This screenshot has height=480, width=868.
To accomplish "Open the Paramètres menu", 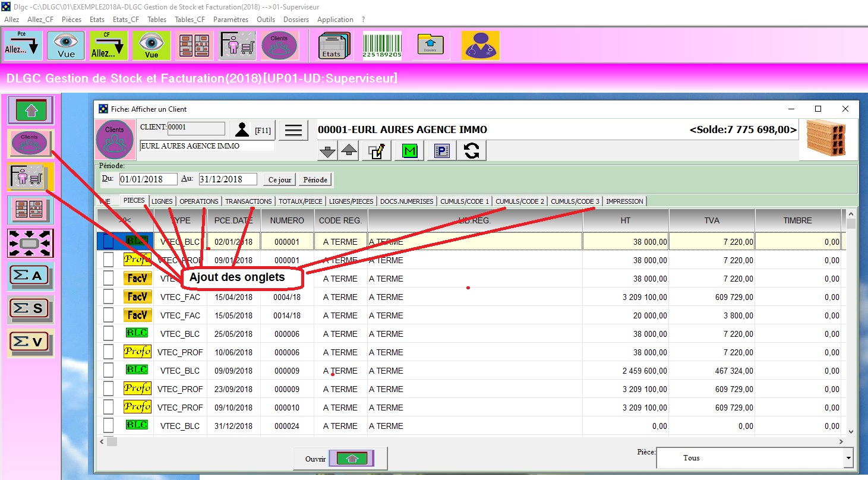I will click(231, 20).
